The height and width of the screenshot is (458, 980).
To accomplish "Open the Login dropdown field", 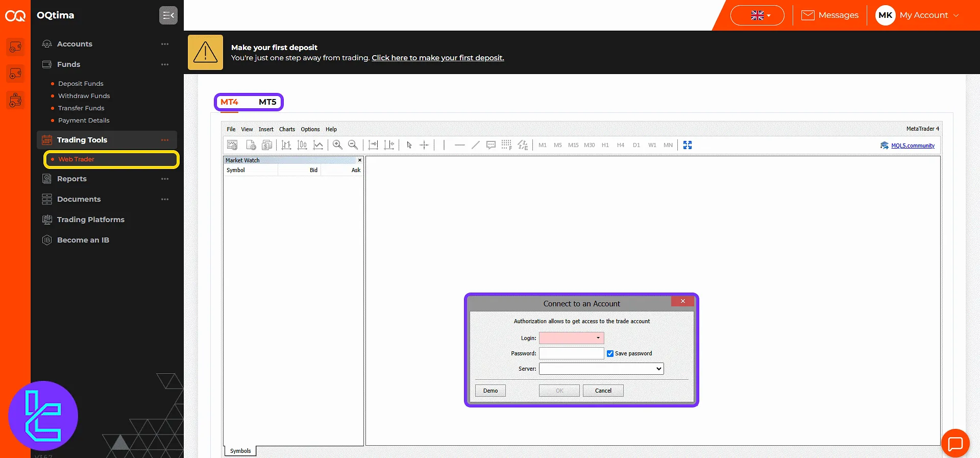I will pyautogui.click(x=572, y=338).
